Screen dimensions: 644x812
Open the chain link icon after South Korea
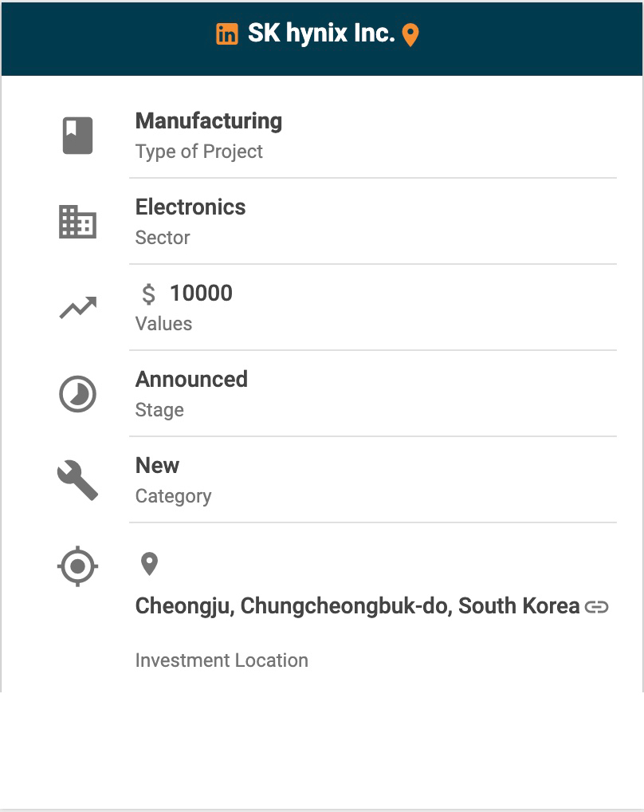(597, 607)
